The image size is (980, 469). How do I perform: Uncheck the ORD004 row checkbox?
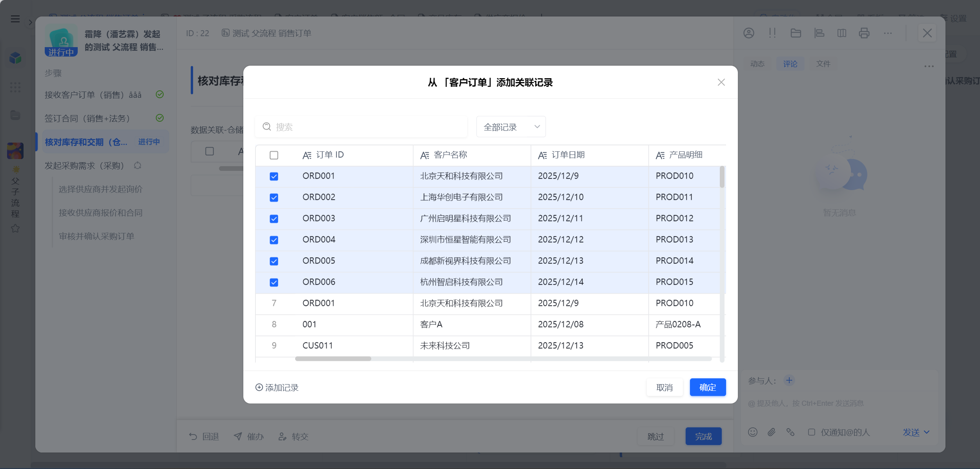274,240
